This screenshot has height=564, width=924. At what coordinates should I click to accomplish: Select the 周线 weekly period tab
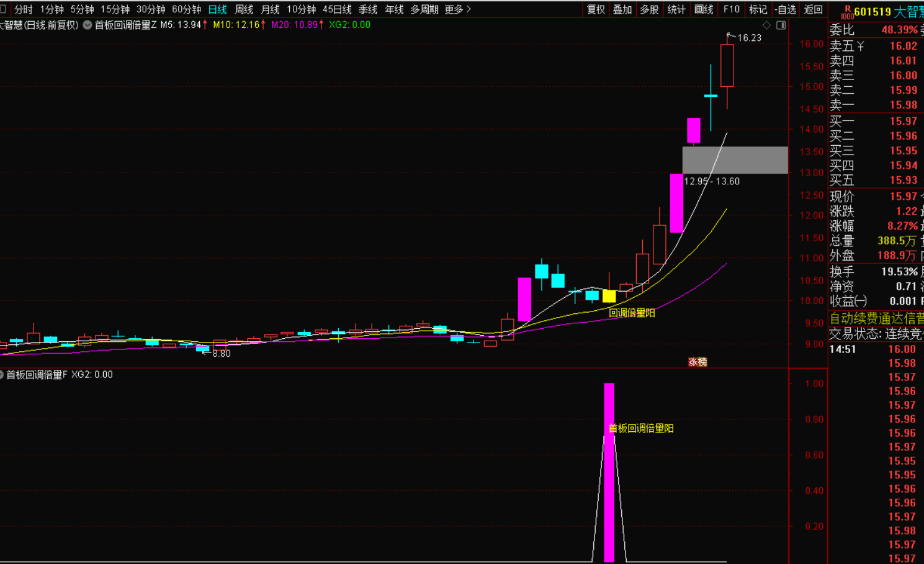[x=244, y=9]
